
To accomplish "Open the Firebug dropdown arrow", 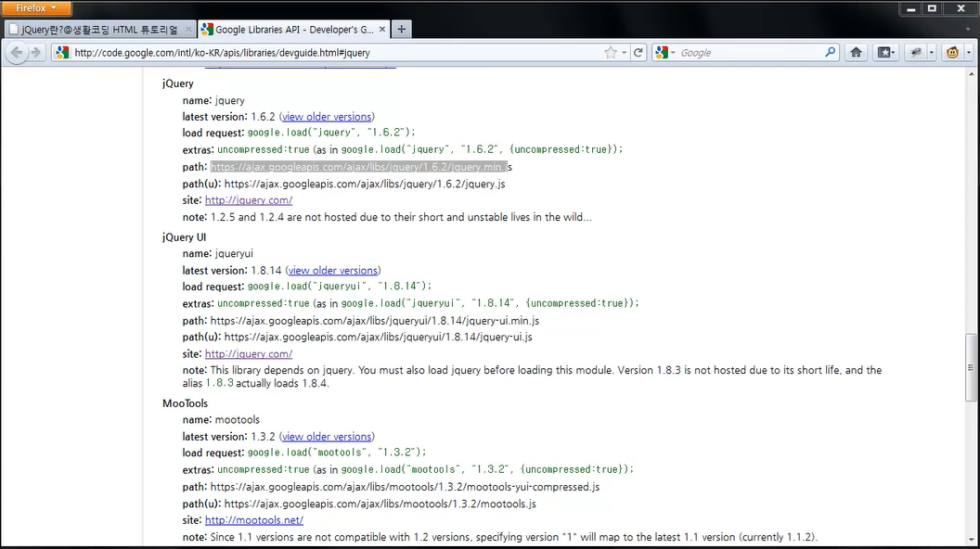I will [x=931, y=53].
